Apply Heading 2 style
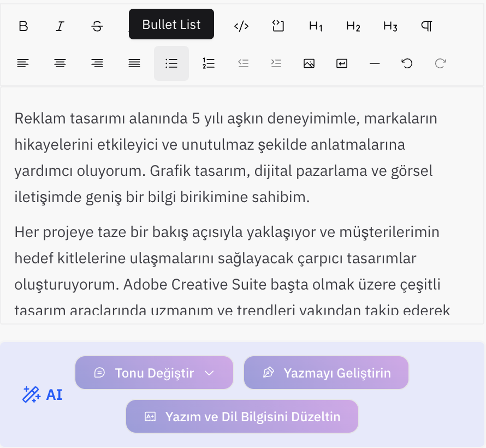This screenshot has width=486, height=448. pos(353,26)
